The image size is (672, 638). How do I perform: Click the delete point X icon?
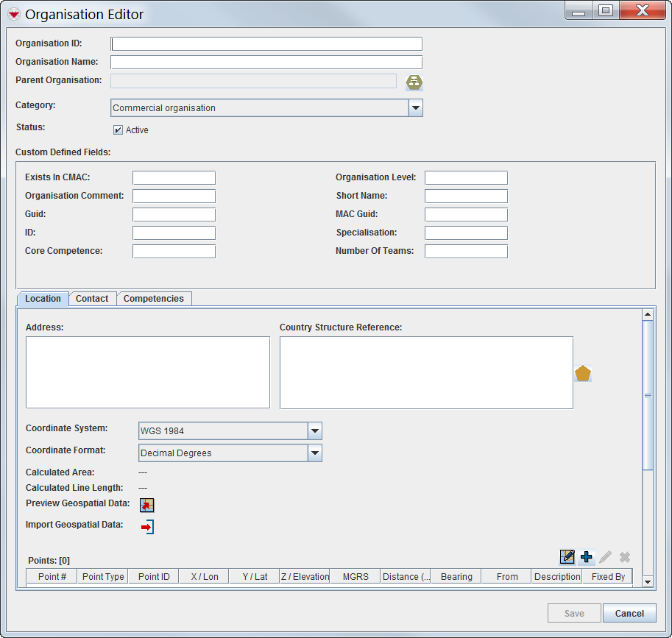point(625,557)
